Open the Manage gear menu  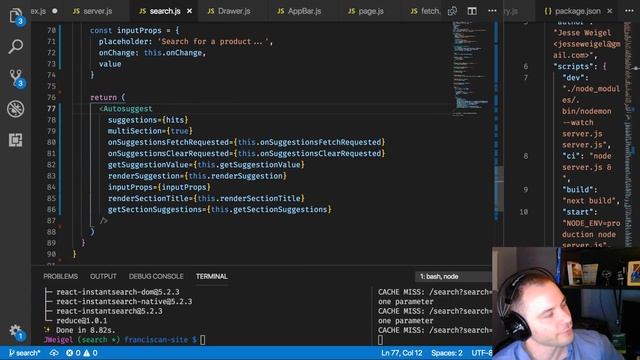pos(16,331)
